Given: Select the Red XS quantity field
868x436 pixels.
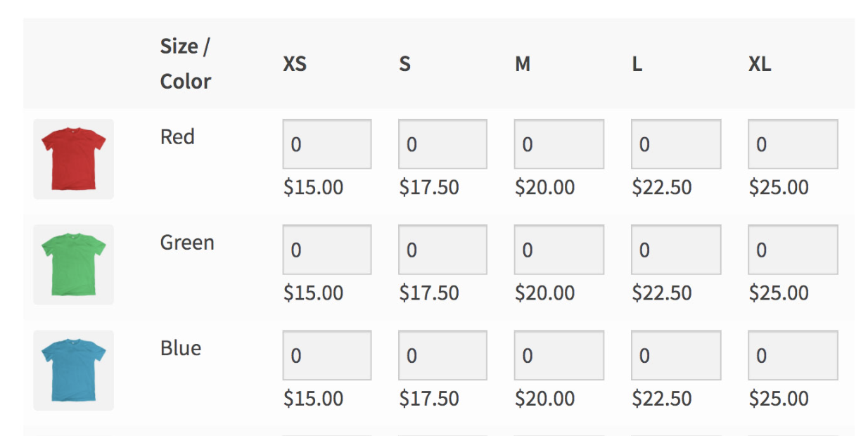Looking at the screenshot, I should click(x=327, y=144).
